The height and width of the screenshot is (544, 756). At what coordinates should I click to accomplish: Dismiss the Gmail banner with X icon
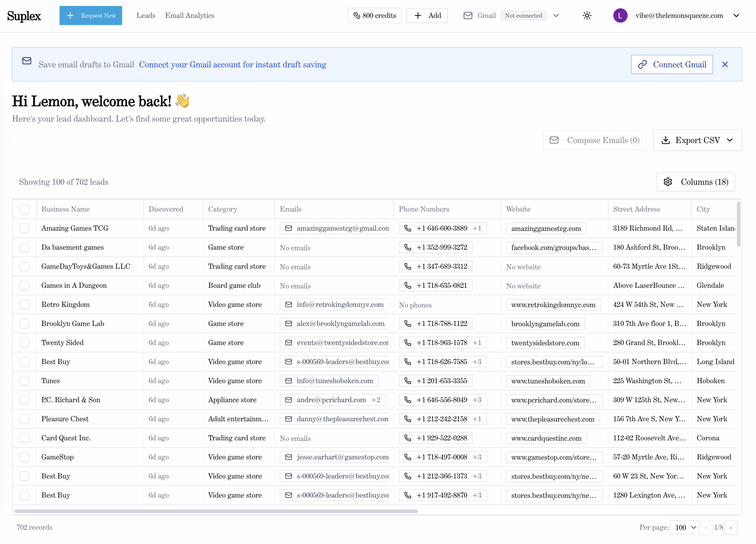(x=725, y=65)
